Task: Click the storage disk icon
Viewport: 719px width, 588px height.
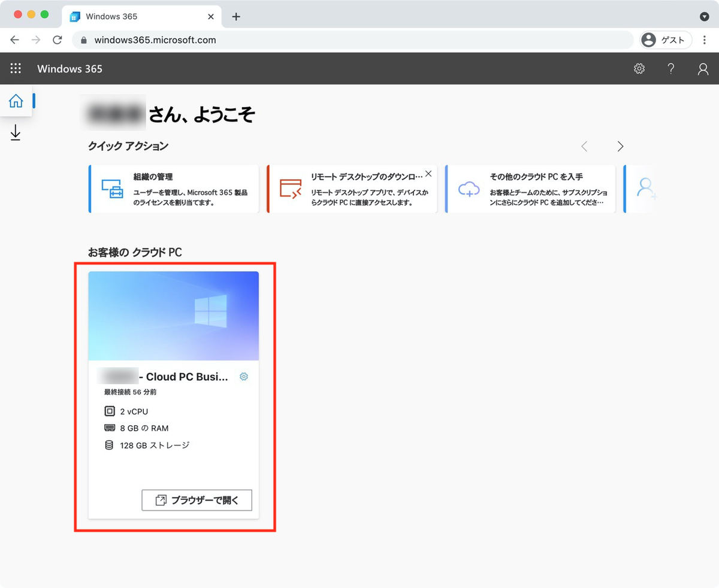Action: pos(109,445)
